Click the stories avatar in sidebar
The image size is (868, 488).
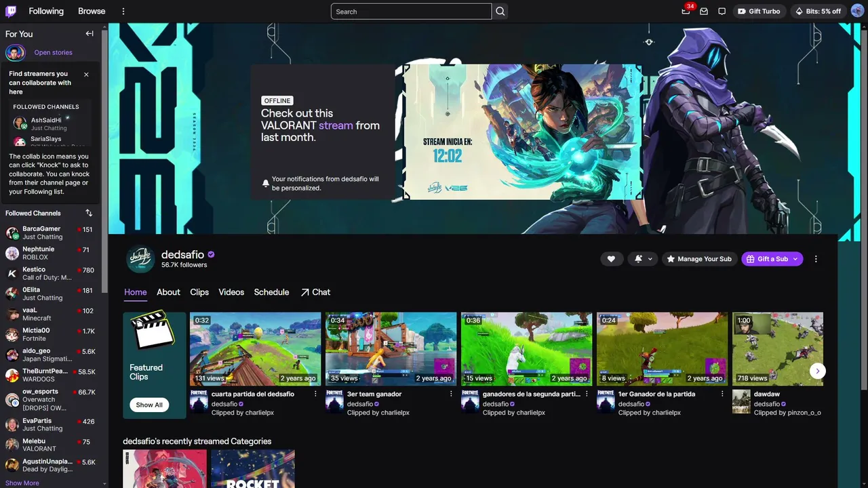[15, 52]
